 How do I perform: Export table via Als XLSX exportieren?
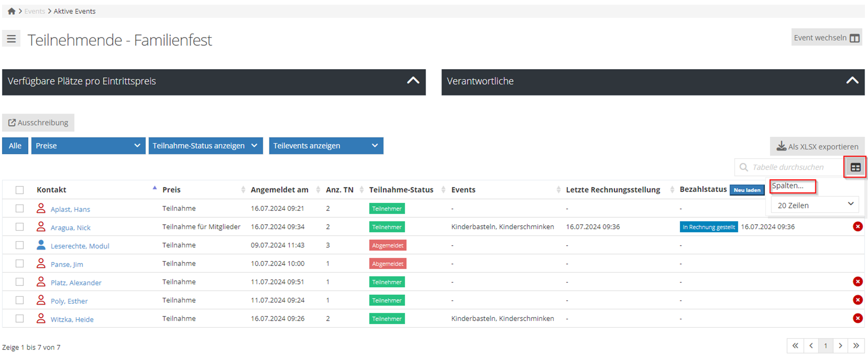point(817,147)
